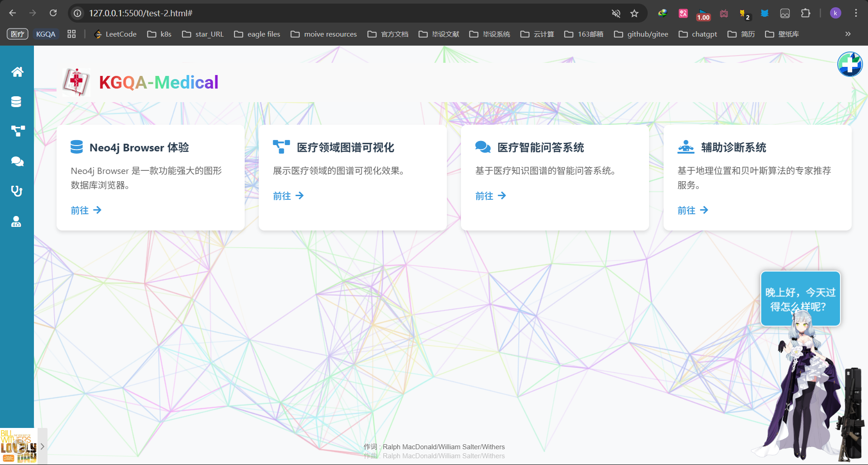
Task: Select the graph network sidebar icon
Action: click(x=18, y=131)
